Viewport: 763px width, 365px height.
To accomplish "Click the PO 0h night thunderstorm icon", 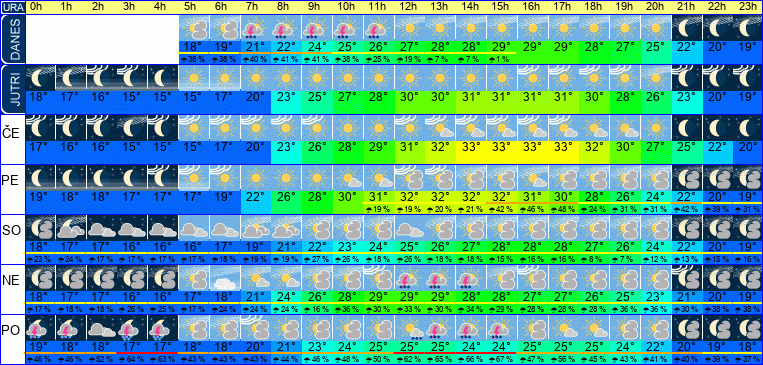I will pyautogui.click(x=40, y=328).
